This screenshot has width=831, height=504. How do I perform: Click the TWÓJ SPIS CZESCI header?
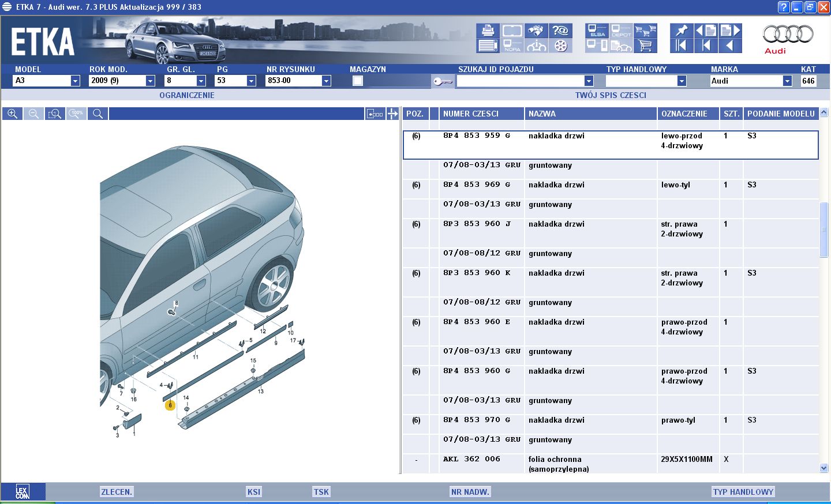click(611, 95)
